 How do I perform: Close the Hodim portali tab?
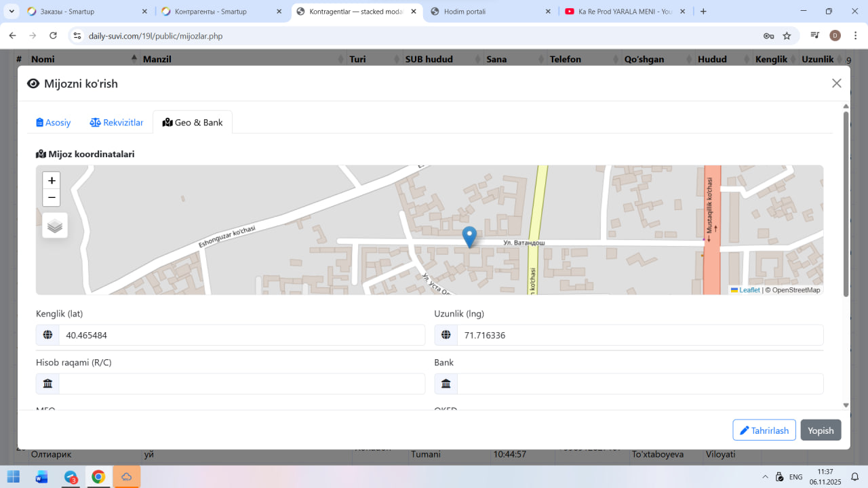click(549, 12)
